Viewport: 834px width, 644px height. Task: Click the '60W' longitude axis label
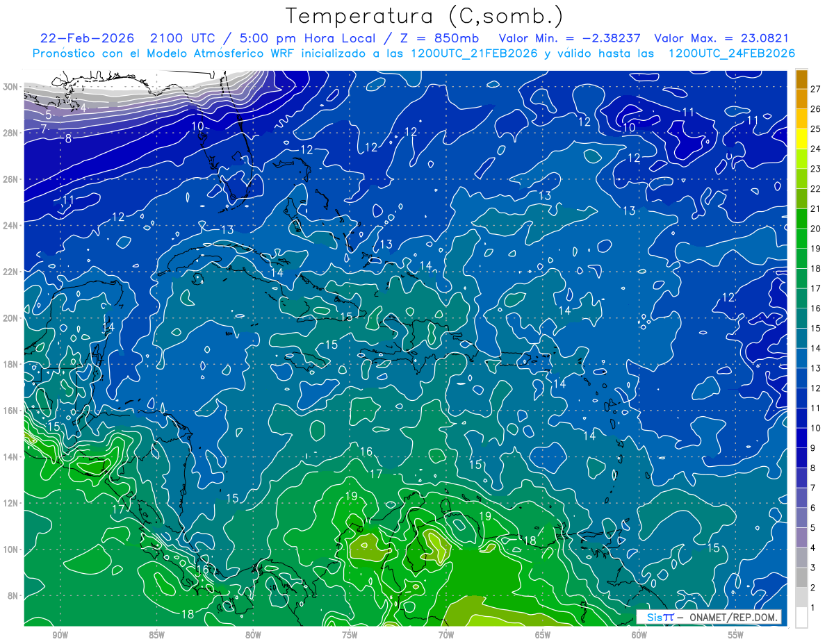pyautogui.click(x=639, y=636)
